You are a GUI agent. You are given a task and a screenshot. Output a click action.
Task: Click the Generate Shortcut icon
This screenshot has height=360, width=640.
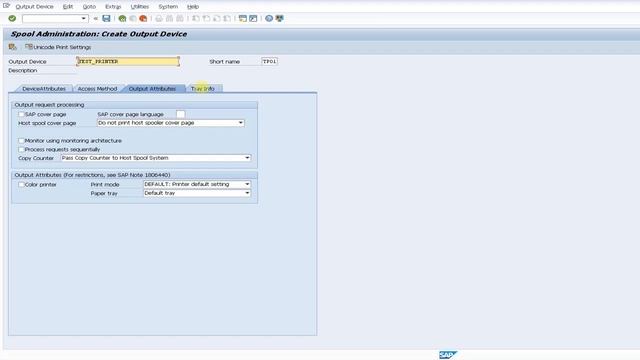point(253,18)
